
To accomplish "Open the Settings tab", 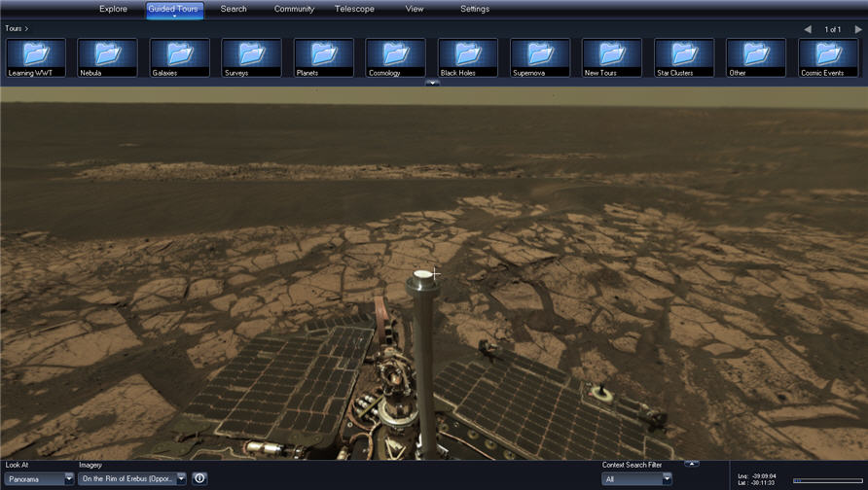I will [475, 9].
